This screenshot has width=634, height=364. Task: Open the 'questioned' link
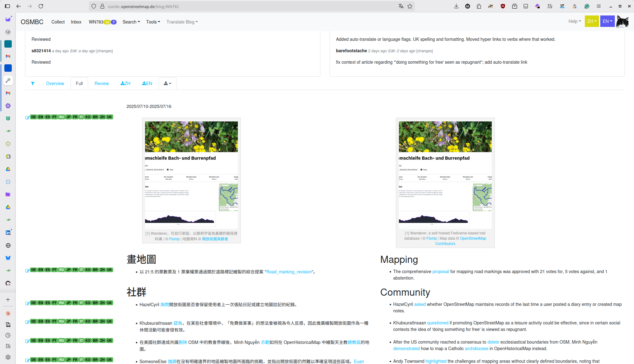tap(438, 323)
